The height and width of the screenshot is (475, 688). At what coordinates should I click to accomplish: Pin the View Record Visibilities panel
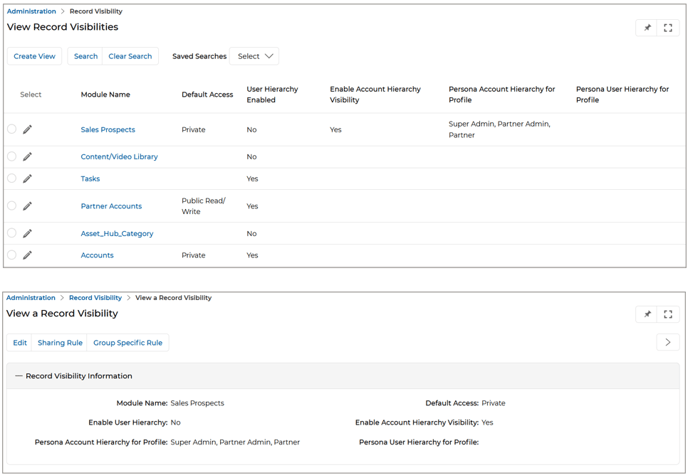[x=647, y=28]
